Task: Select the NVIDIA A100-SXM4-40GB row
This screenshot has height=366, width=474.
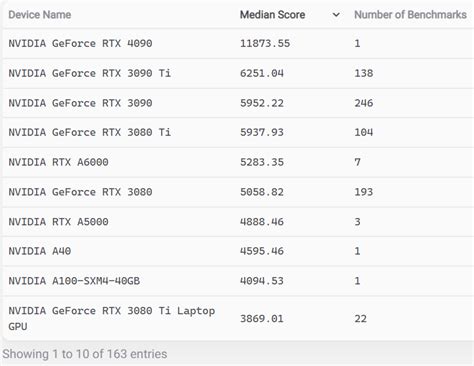Action: click(x=238, y=281)
